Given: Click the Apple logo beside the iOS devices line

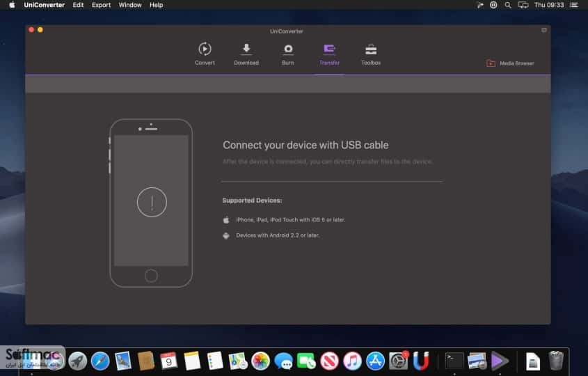Looking at the screenshot, I should pyautogui.click(x=226, y=220).
